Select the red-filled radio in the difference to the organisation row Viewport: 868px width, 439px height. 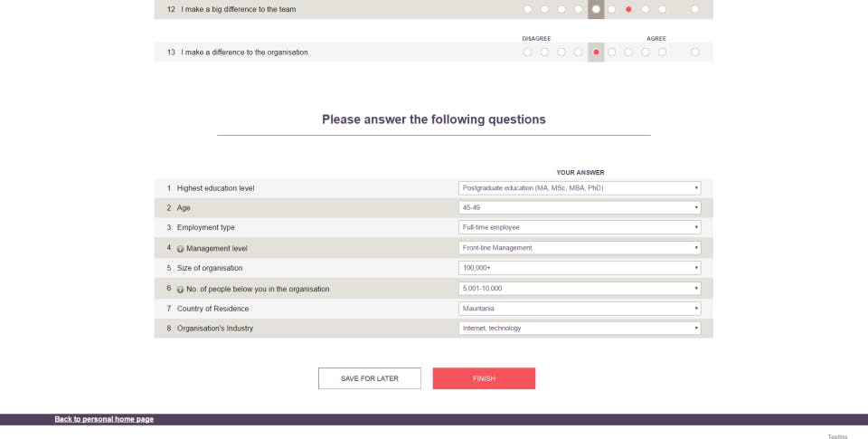coord(596,52)
